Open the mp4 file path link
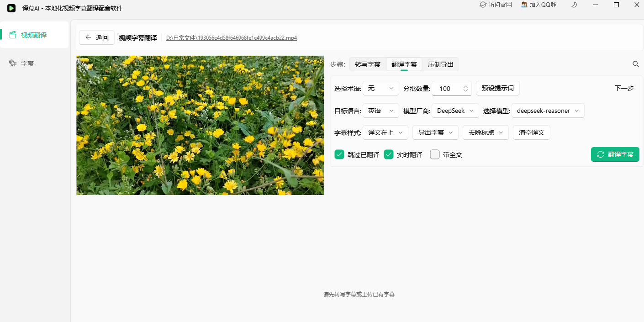 point(232,38)
